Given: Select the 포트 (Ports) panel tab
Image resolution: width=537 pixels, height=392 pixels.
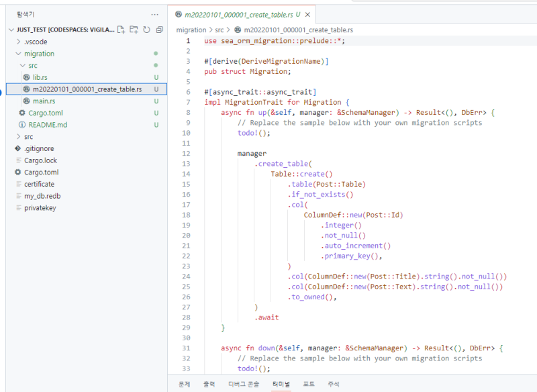Looking at the screenshot, I should pyautogui.click(x=309, y=384).
